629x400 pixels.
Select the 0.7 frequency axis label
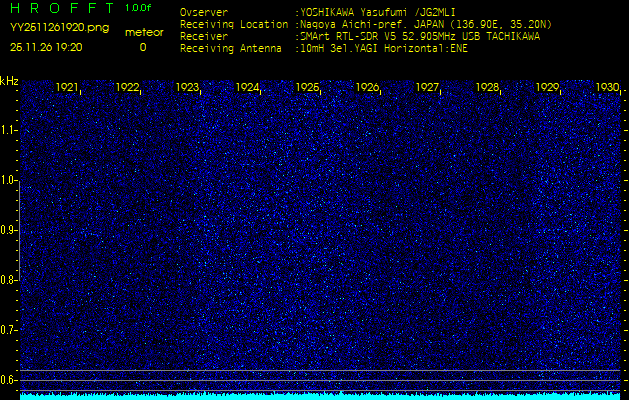pos(9,329)
